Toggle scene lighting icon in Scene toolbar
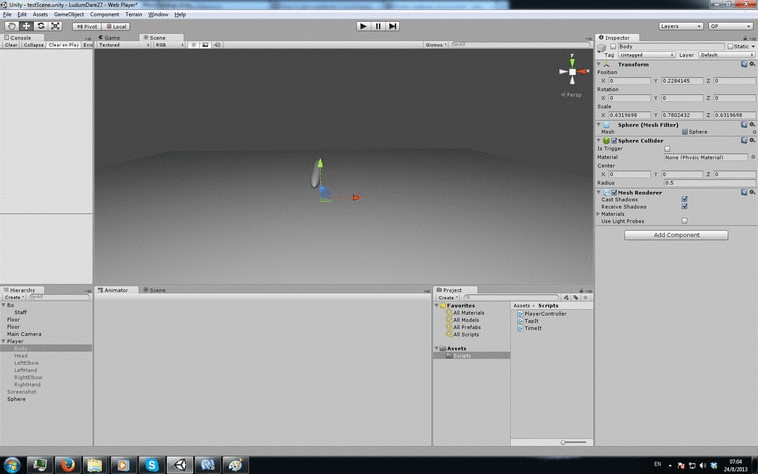The height and width of the screenshot is (474, 758). pos(193,44)
